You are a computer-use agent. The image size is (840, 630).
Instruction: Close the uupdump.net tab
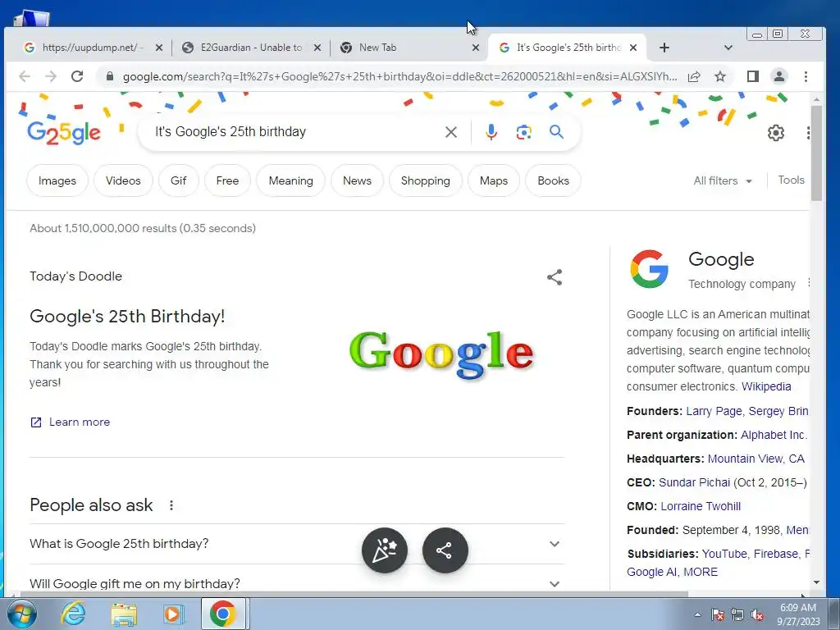pos(158,48)
